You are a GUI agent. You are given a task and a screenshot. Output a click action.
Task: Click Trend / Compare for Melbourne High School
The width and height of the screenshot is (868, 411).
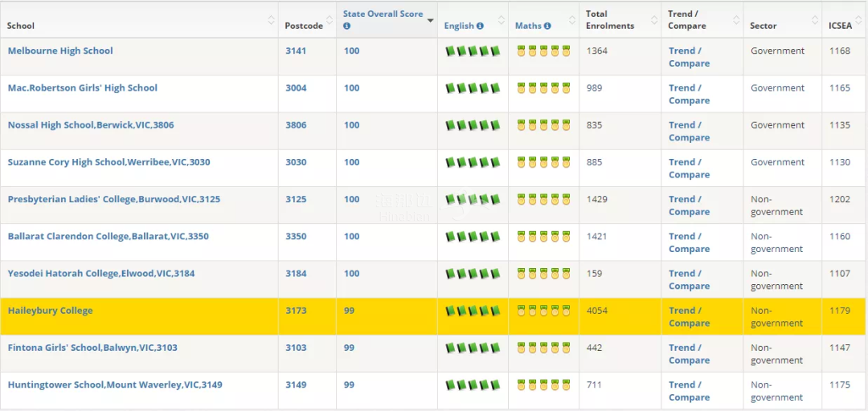click(x=690, y=57)
